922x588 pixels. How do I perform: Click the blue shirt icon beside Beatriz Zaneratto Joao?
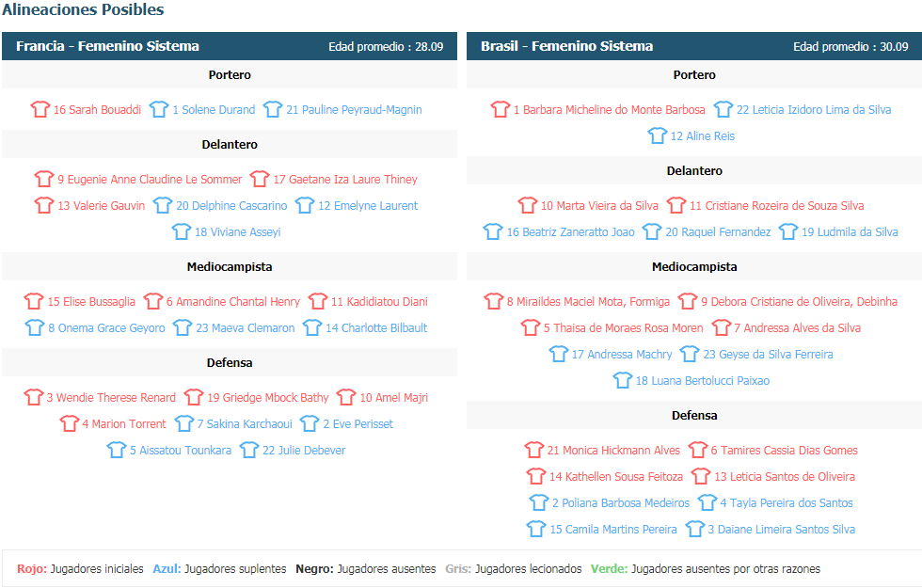(x=493, y=231)
